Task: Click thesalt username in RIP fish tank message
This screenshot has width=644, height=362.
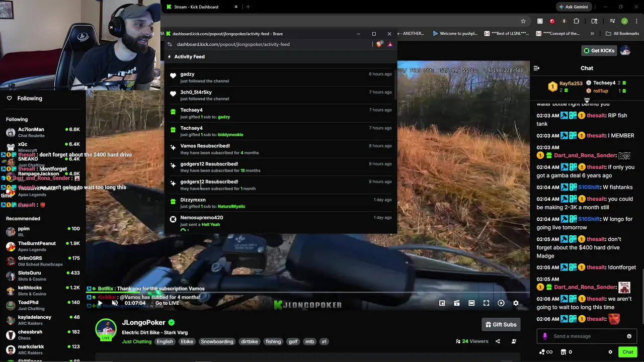Action: click(x=596, y=116)
